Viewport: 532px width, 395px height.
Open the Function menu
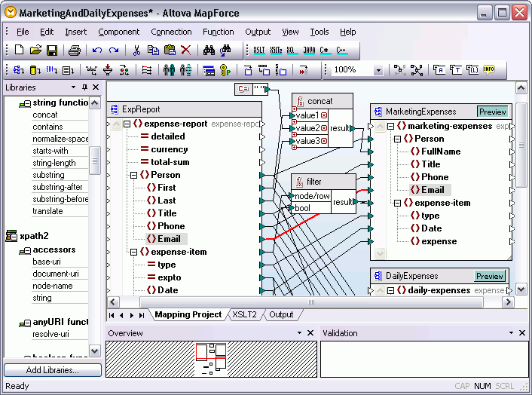coord(219,32)
